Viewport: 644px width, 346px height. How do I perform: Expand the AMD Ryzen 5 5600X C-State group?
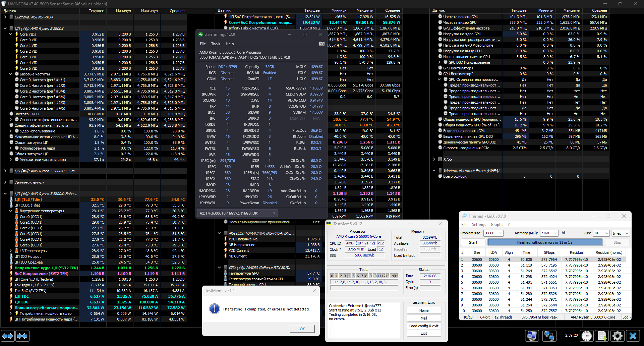tap(5, 171)
